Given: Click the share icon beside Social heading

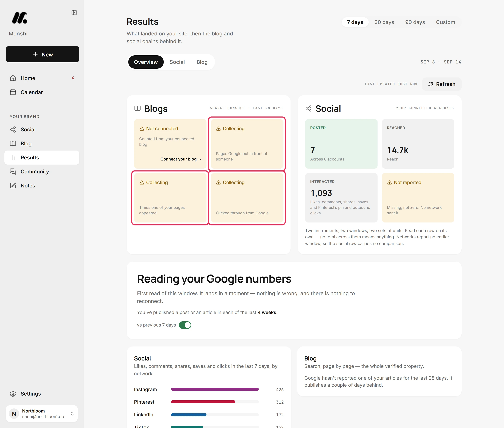Looking at the screenshot, I should [x=308, y=108].
